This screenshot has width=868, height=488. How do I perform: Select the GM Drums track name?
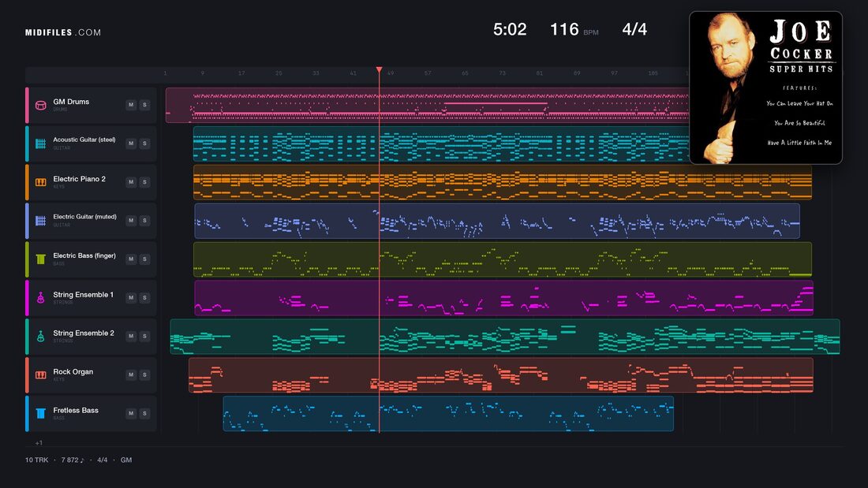point(71,102)
